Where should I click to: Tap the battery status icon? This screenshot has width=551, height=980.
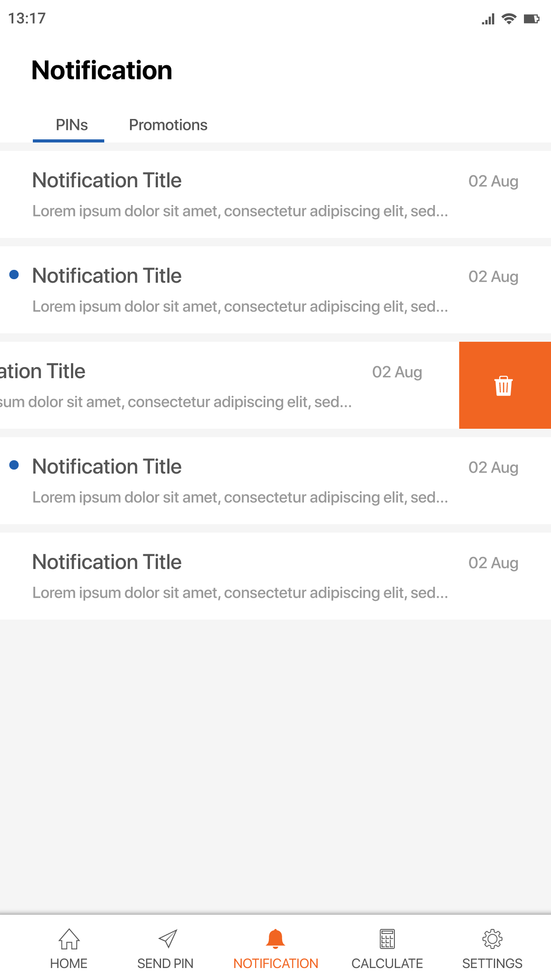[531, 19]
